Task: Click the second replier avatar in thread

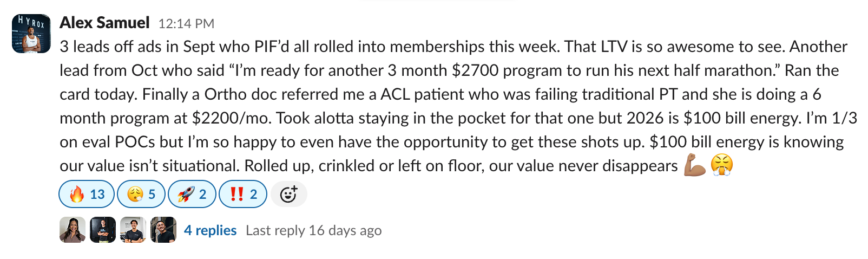Action: click(103, 230)
